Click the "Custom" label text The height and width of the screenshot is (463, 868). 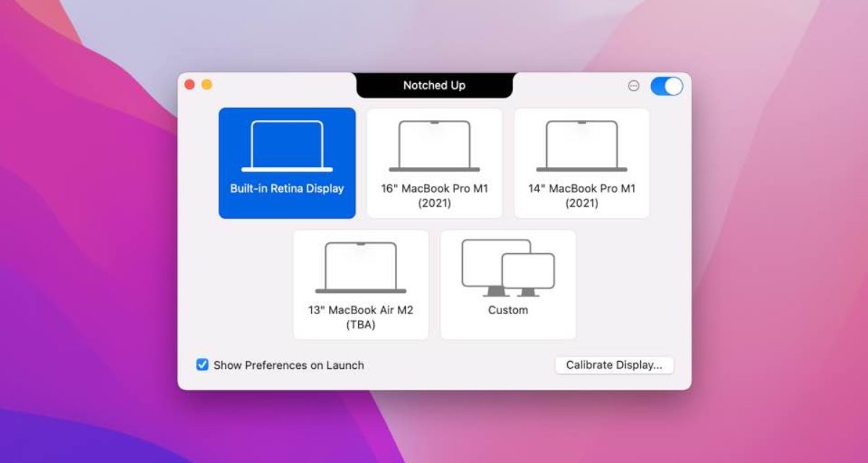508,310
